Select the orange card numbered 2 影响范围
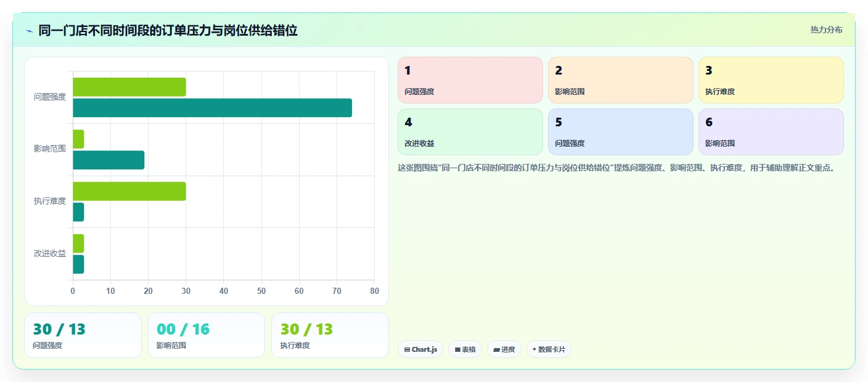 pos(621,80)
